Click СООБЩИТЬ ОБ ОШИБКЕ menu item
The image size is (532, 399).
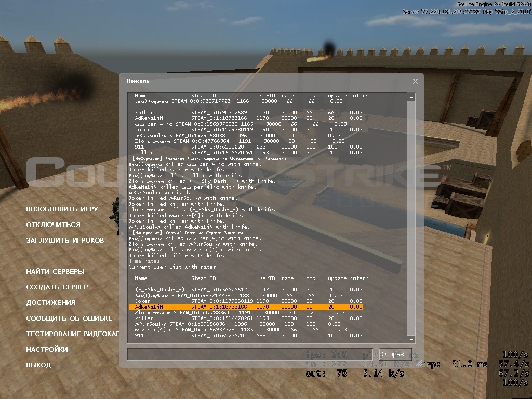[69, 318]
